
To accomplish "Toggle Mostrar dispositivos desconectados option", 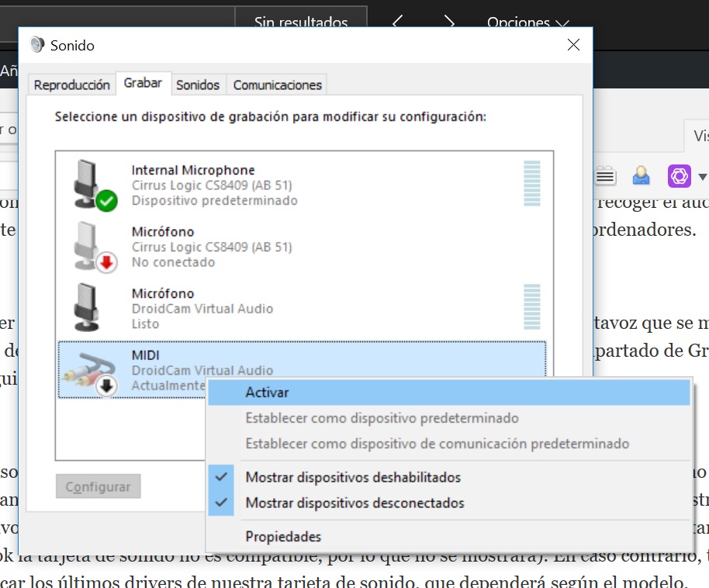I will point(354,503).
